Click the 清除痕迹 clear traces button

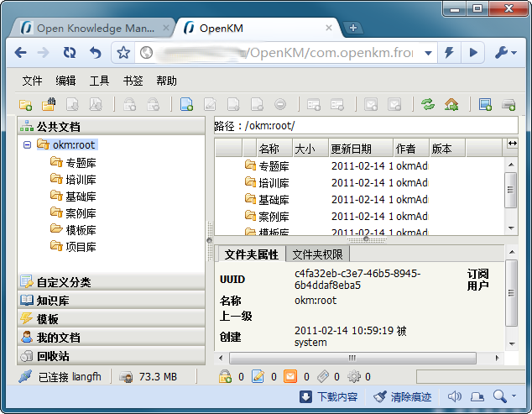(x=403, y=396)
